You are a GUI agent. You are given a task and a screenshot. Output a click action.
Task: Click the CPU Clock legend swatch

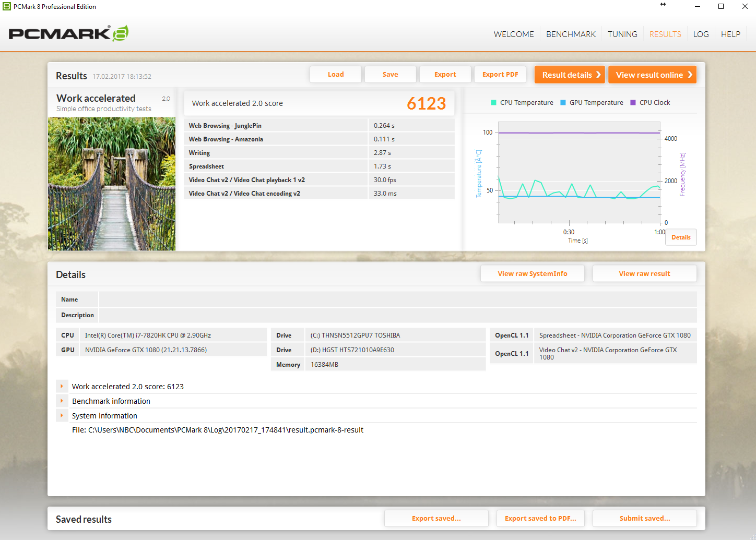pyautogui.click(x=633, y=103)
